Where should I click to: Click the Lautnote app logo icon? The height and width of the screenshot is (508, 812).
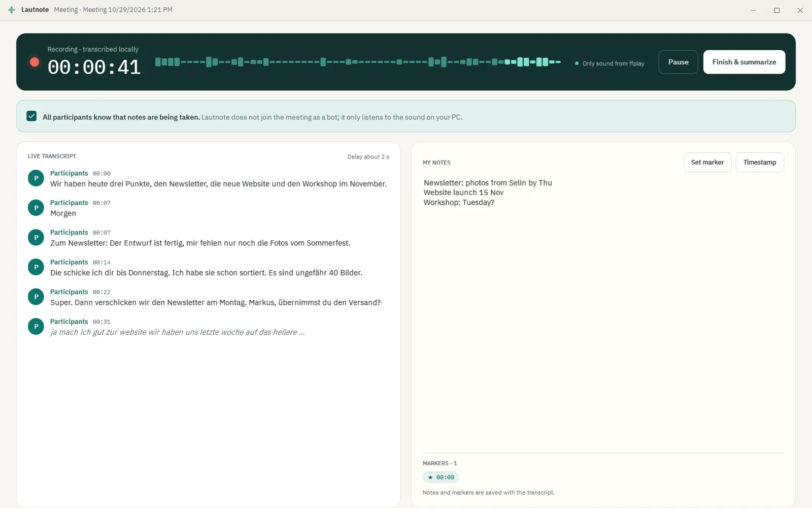[12, 10]
